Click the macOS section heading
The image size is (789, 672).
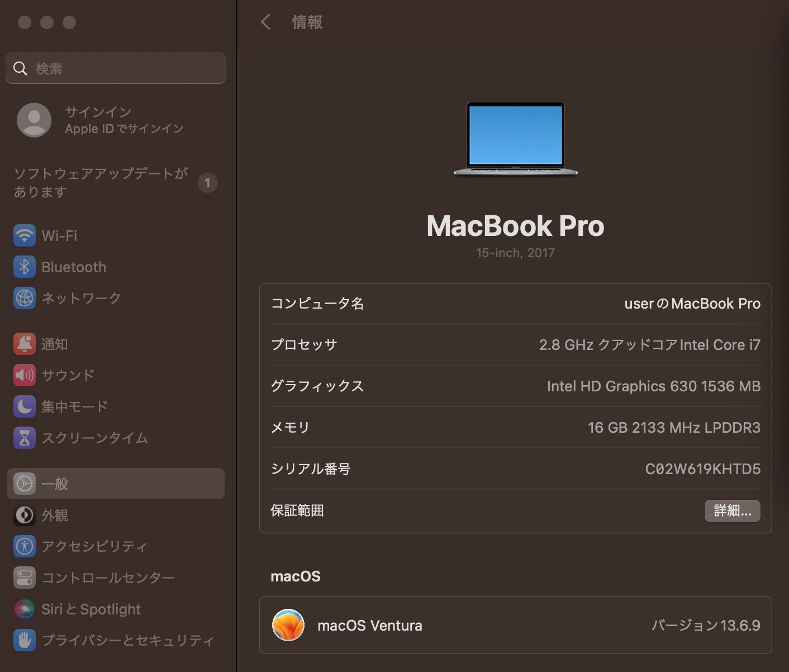[x=296, y=576]
